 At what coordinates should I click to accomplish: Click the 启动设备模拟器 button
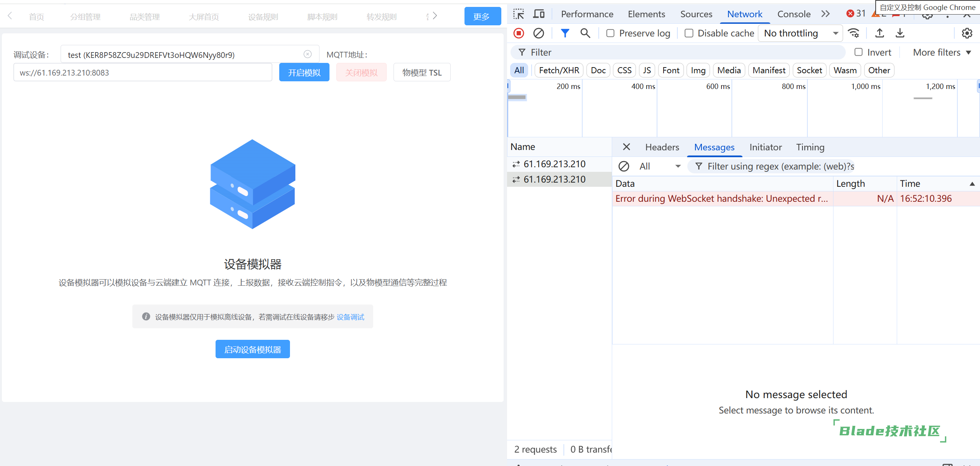(252, 349)
